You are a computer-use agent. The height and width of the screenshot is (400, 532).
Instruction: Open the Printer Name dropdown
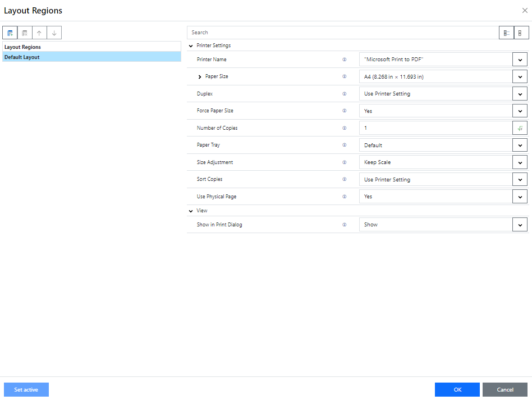tap(520, 60)
